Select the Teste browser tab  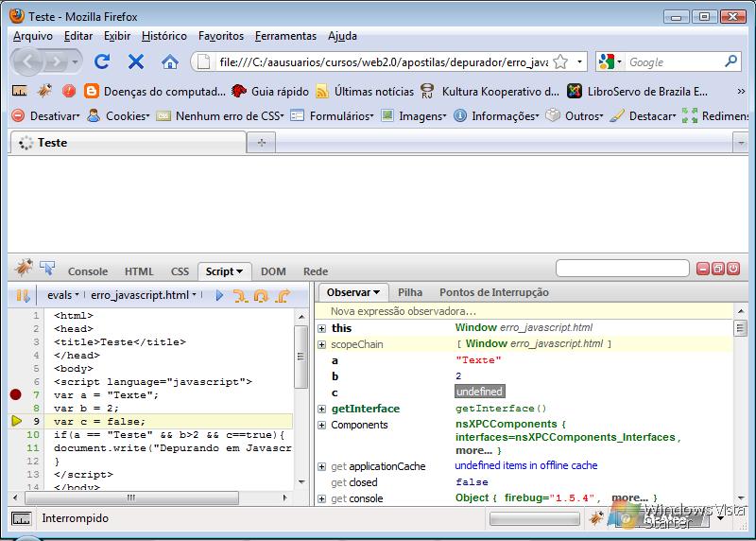tap(128, 143)
